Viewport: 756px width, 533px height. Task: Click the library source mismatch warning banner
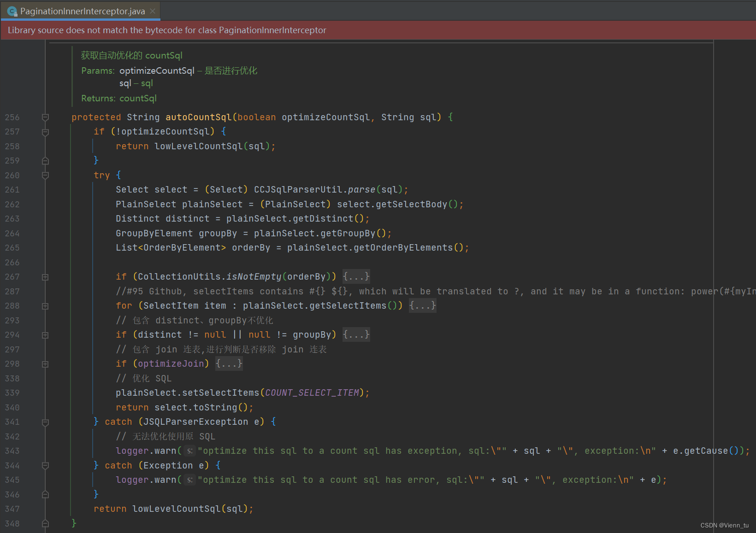(378, 30)
